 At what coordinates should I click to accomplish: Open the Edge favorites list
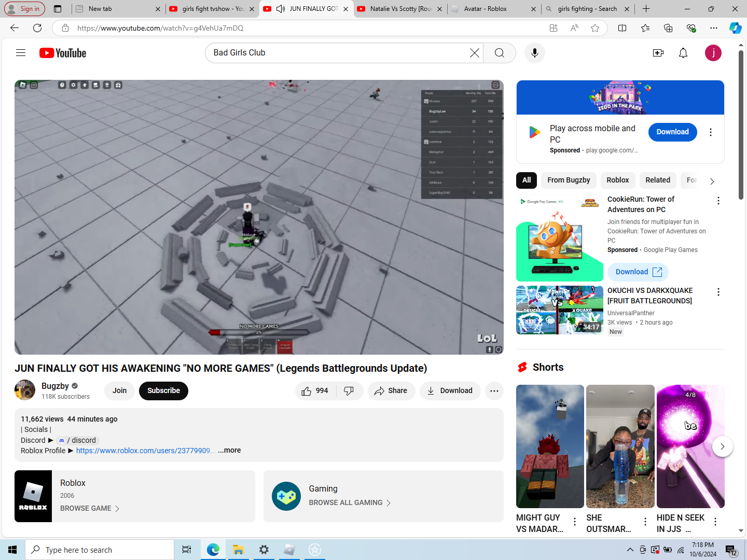pos(645,28)
